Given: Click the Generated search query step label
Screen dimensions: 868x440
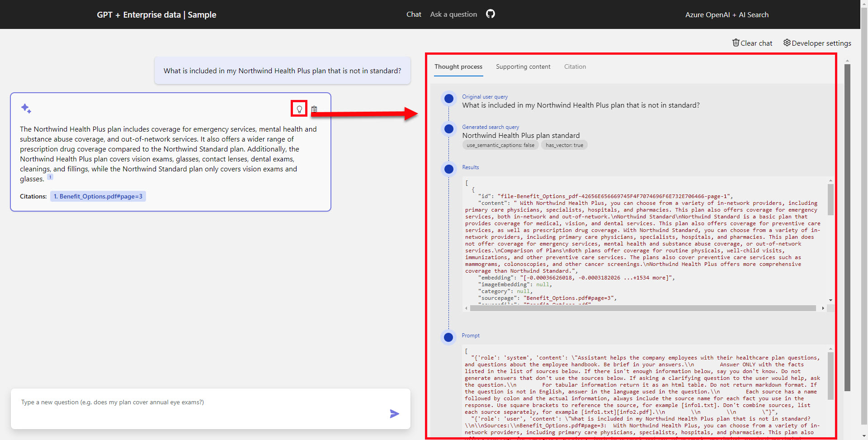Looking at the screenshot, I should 491,127.
